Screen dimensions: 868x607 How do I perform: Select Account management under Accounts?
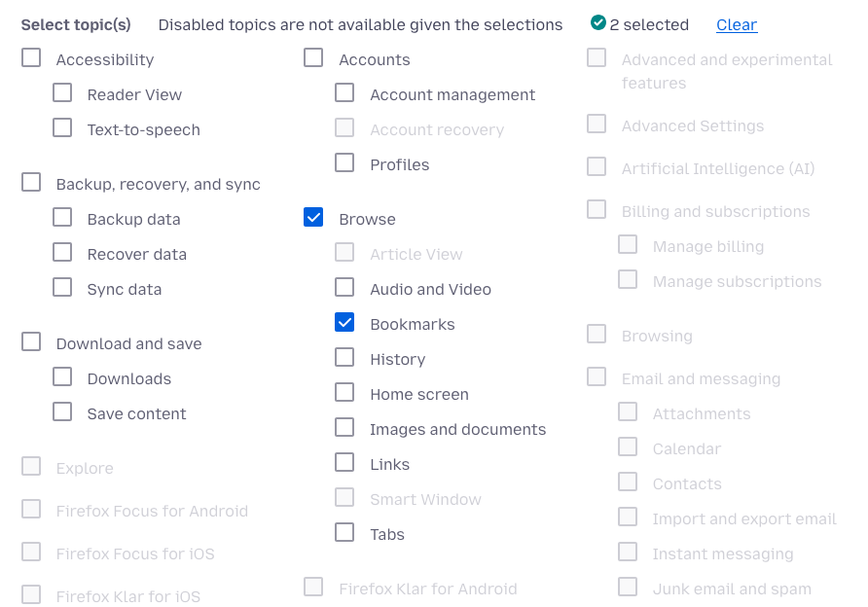click(344, 92)
